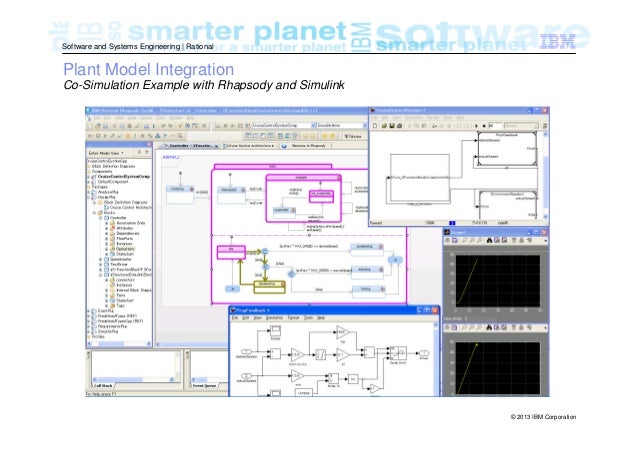
Task: Open the simulation mode dropdown in Simulink toolbar
Action: 521,126
